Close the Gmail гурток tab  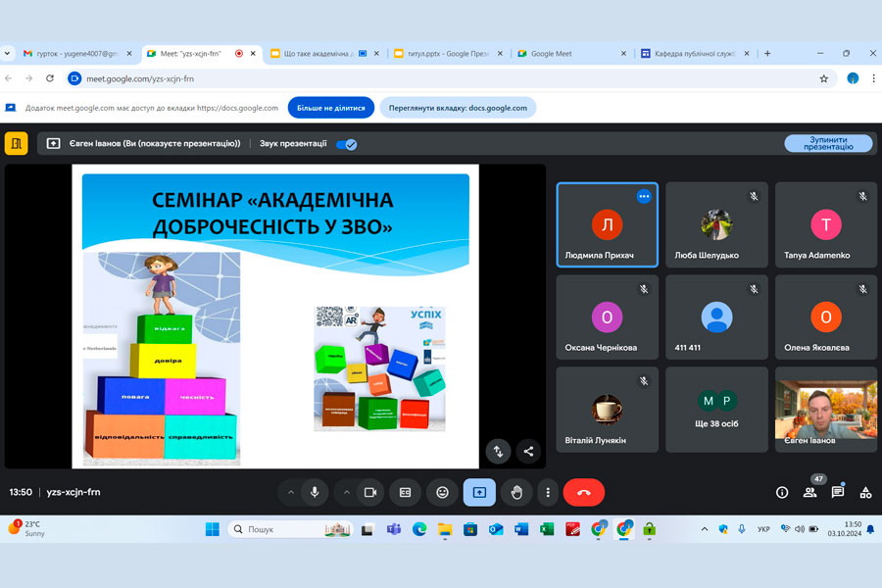click(x=129, y=54)
